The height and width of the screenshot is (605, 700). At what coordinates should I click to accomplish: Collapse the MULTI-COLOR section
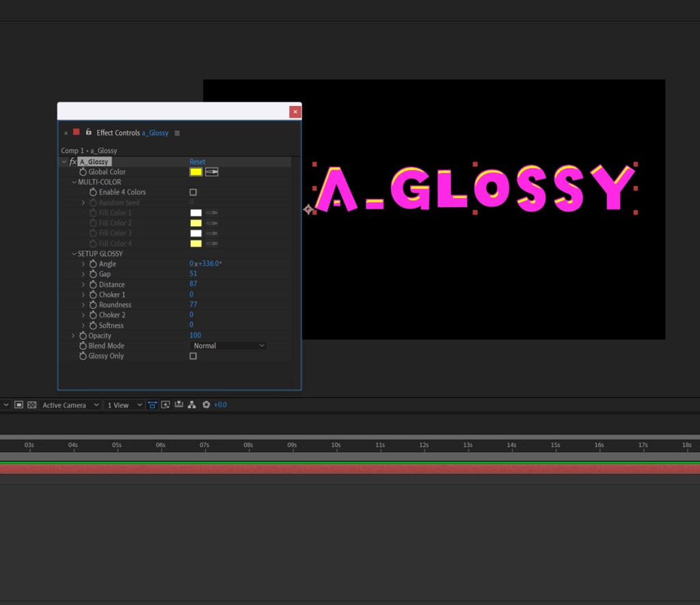pos(74,182)
